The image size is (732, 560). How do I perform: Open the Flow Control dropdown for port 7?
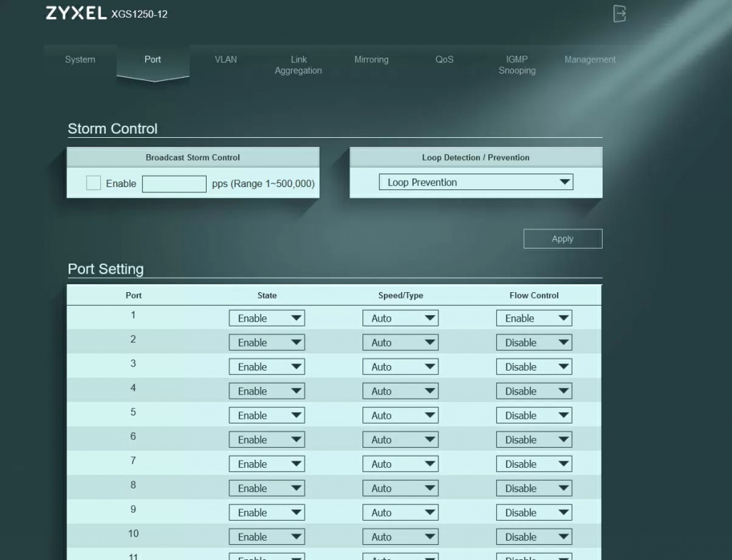[534, 464]
